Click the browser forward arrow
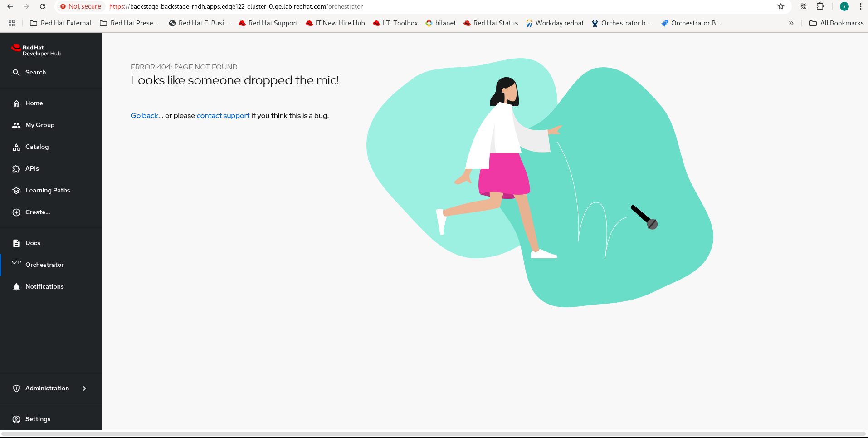The height and width of the screenshot is (438, 868). (26, 6)
